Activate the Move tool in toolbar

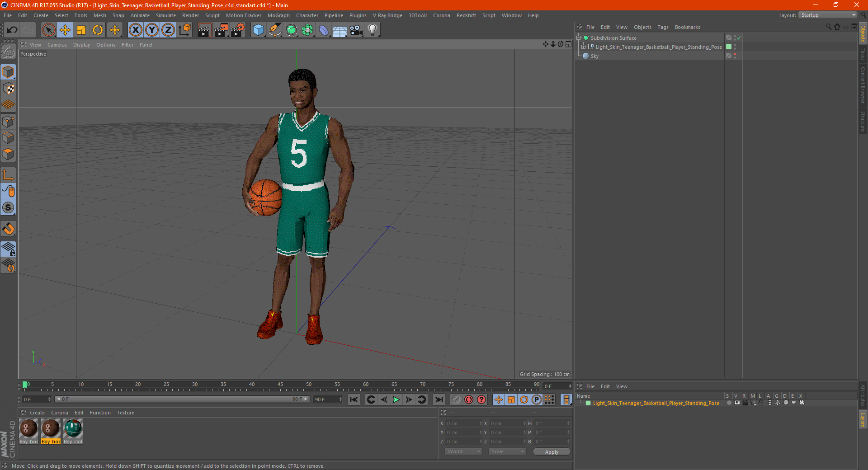click(65, 30)
